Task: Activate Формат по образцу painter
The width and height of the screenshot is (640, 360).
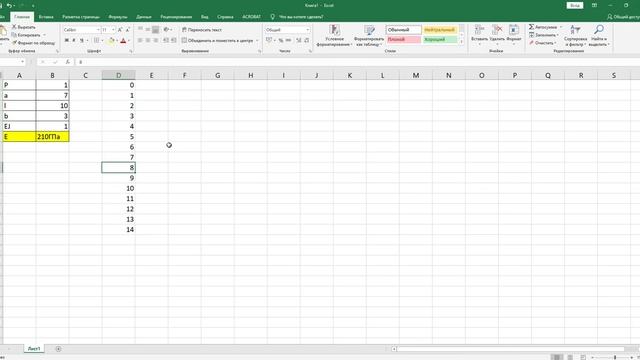Action: coord(33,42)
